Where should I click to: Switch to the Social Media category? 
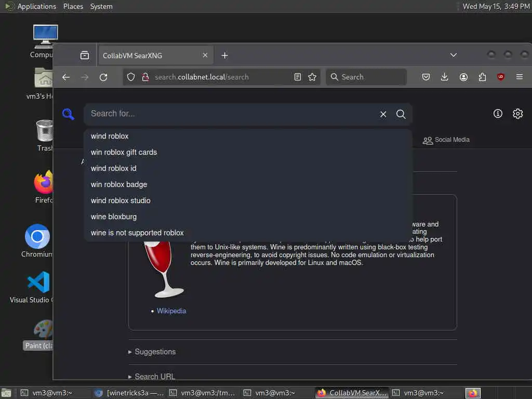pos(446,140)
